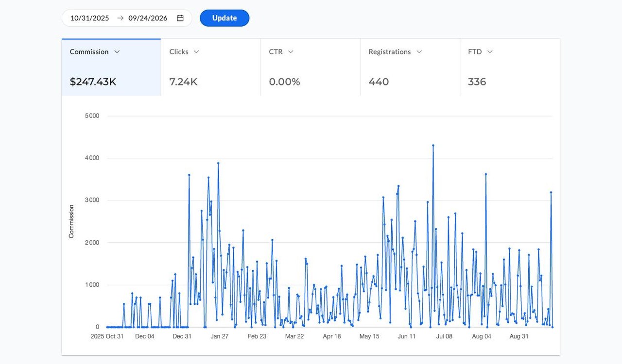
Task: Click the 440 registrations value
Action: 379,82
